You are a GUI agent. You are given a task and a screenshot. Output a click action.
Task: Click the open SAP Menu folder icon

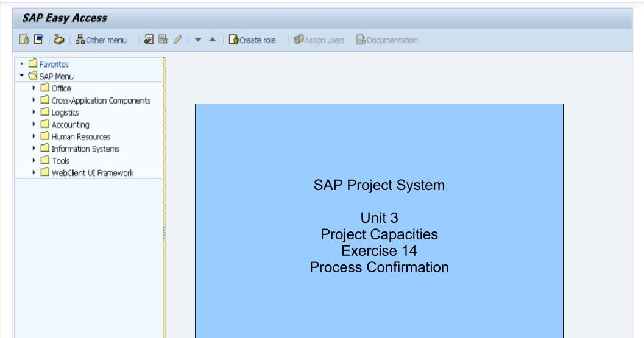click(x=33, y=76)
